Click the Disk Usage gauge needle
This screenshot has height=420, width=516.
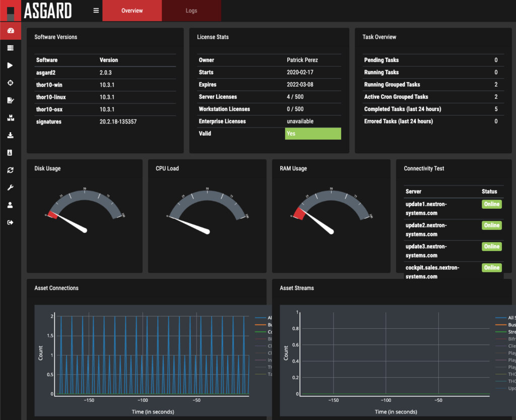pos(70,223)
